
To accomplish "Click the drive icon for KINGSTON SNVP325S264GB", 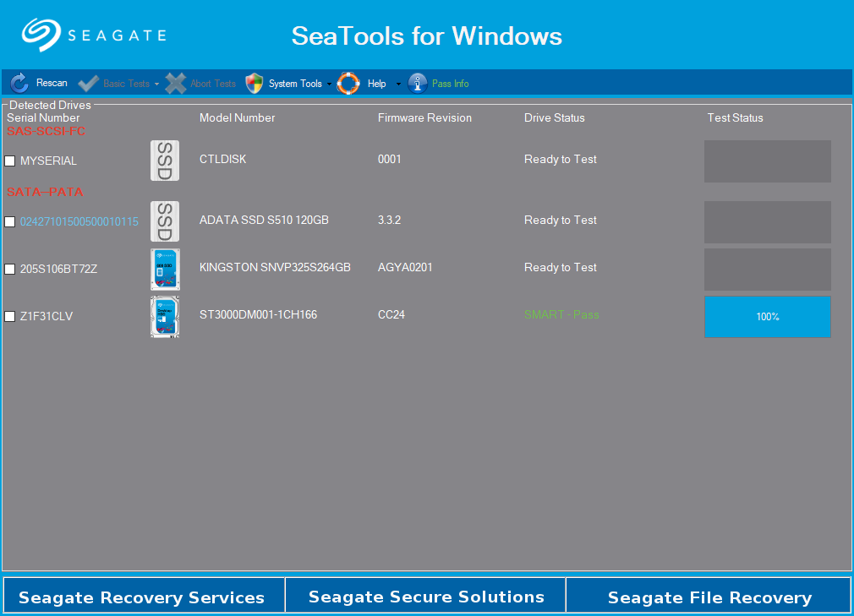I will point(165,270).
